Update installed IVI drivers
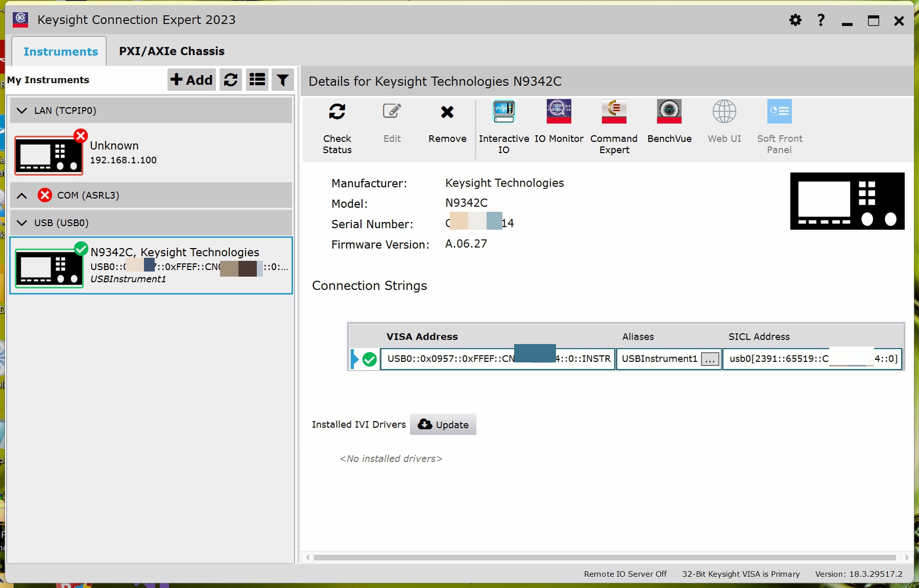Screen dimensions: 919x588 tap(443, 425)
